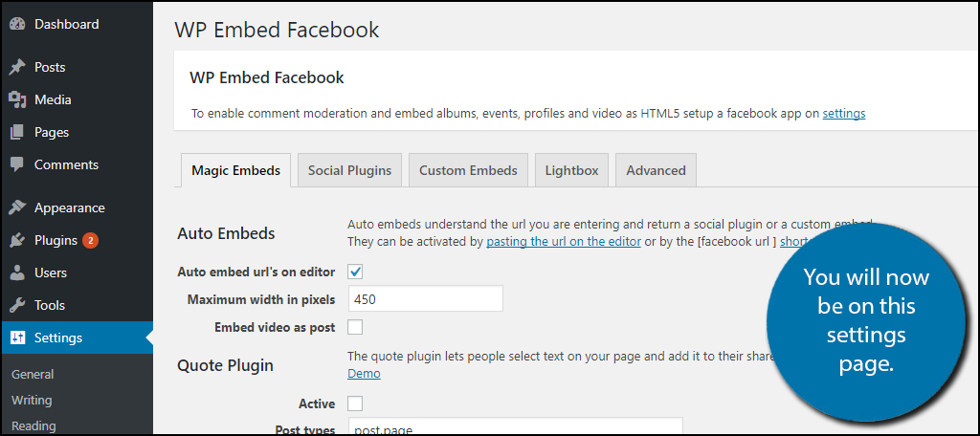Open Writing settings submenu
980x436 pixels.
32,400
